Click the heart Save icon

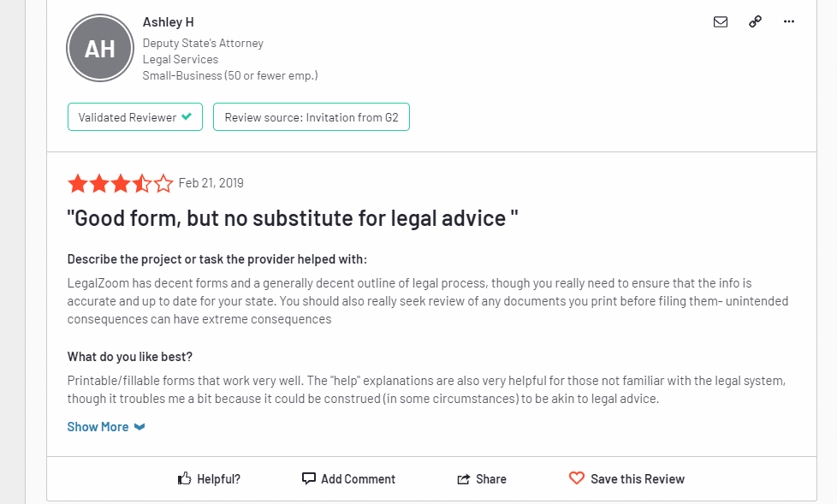577,477
